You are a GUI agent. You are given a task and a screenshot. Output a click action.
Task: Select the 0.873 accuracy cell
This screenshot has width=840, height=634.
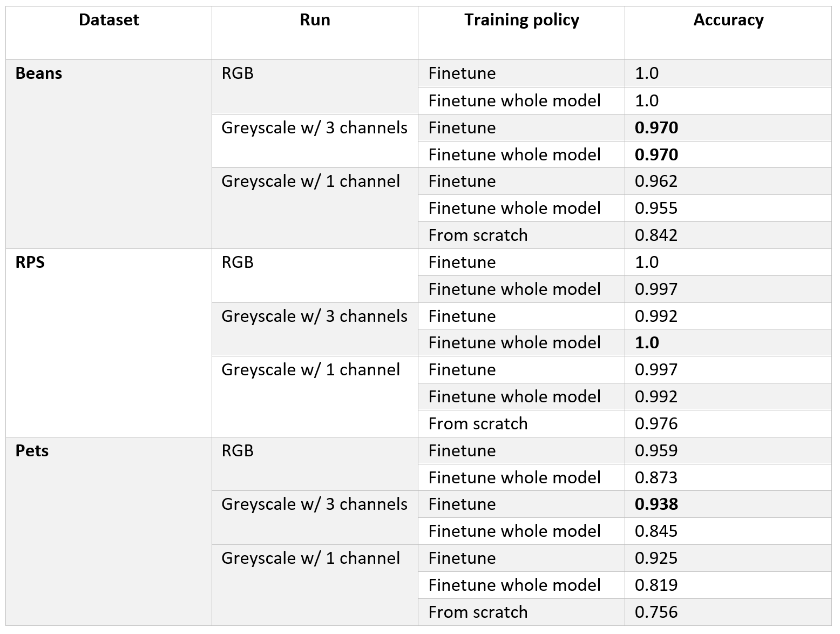click(x=656, y=478)
